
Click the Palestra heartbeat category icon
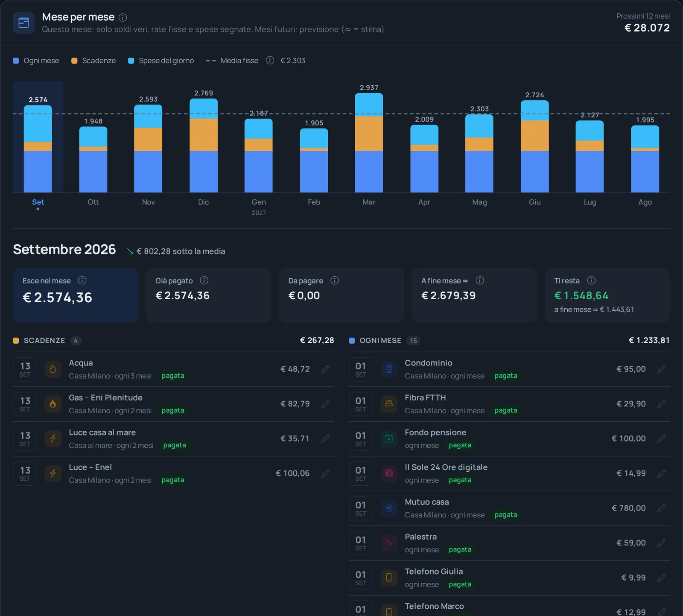point(389,543)
